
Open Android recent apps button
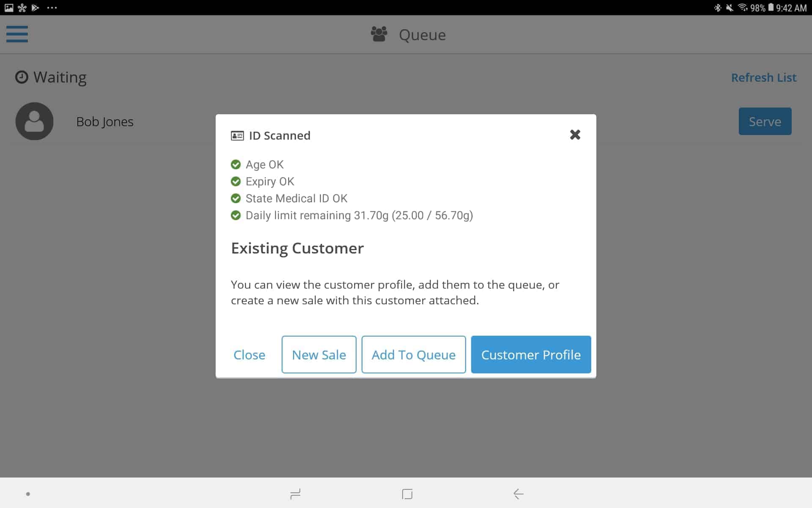295,494
